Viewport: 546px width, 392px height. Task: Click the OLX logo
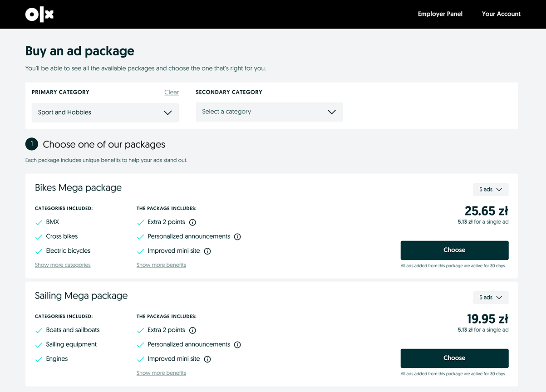39,15
